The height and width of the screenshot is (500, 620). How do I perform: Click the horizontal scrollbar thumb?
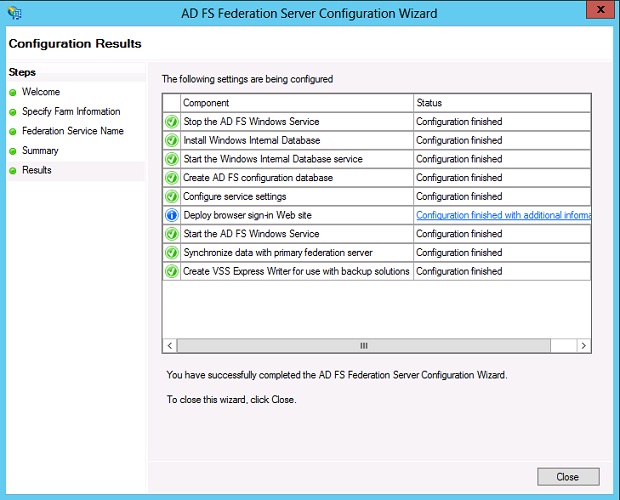[x=364, y=346]
